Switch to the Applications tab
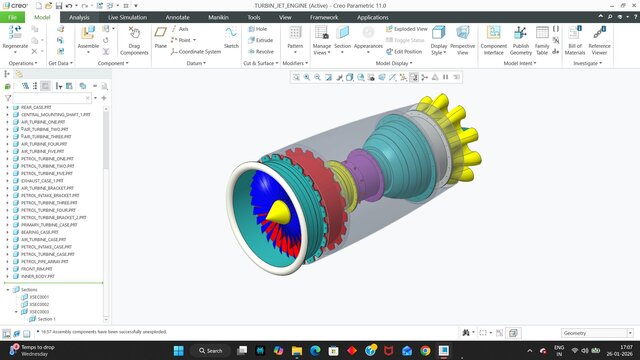This screenshot has height=360, width=640. [373, 17]
